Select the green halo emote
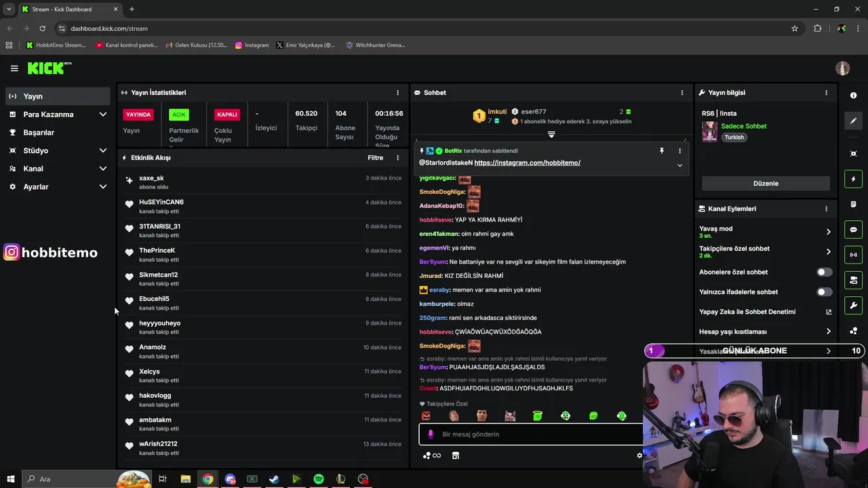 (538, 415)
